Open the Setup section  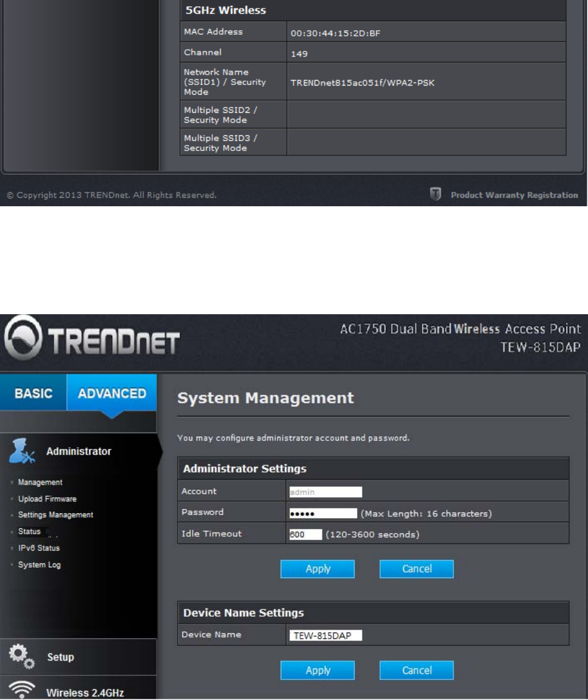[x=61, y=657]
